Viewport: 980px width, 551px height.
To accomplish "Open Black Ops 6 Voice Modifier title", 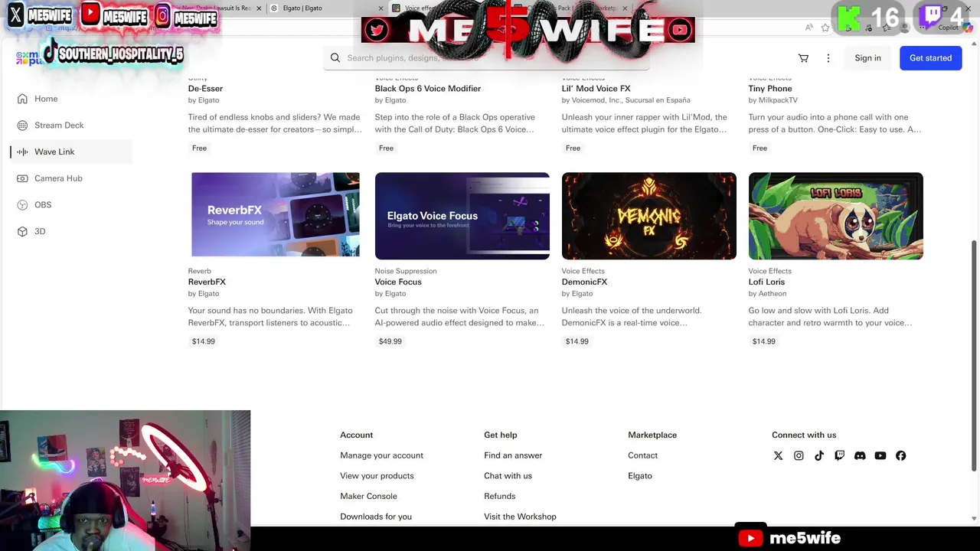I will tap(427, 89).
